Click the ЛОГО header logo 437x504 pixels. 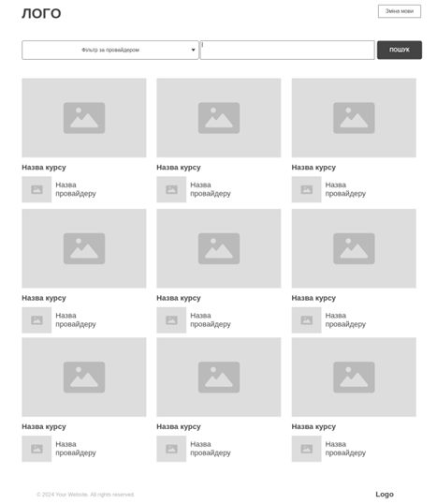[41, 13]
